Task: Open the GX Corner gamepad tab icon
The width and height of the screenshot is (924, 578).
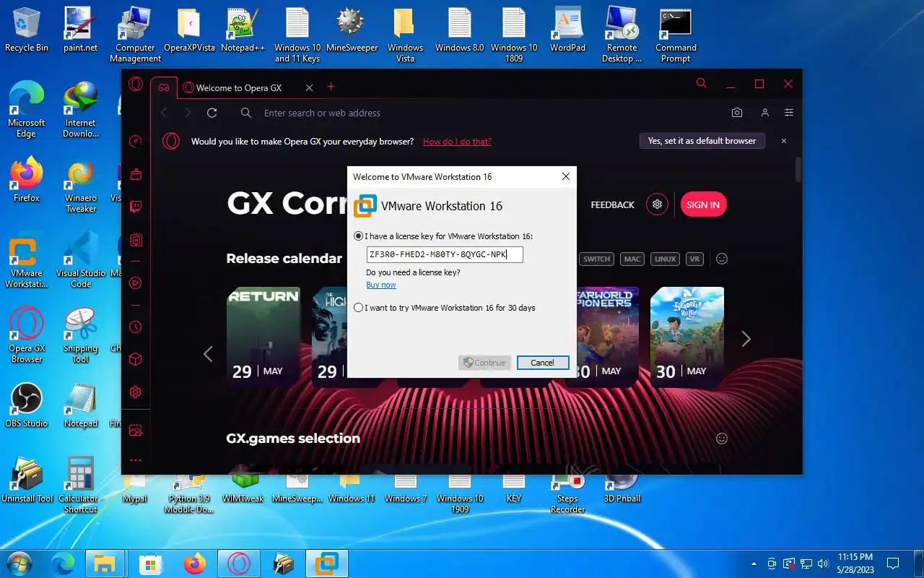Action: [x=164, y=87]
